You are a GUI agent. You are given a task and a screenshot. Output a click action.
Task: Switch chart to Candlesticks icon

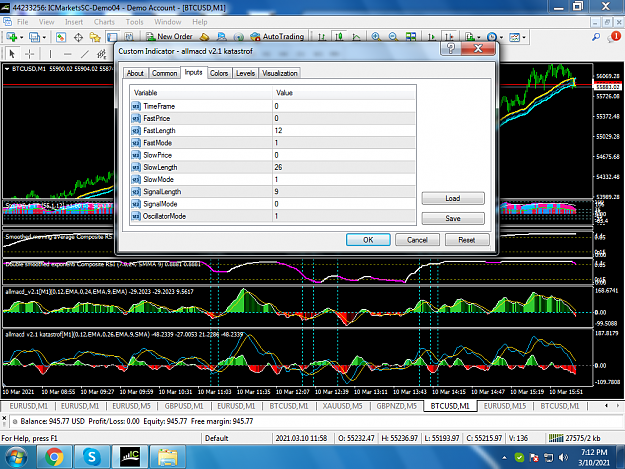click(339, 37)
